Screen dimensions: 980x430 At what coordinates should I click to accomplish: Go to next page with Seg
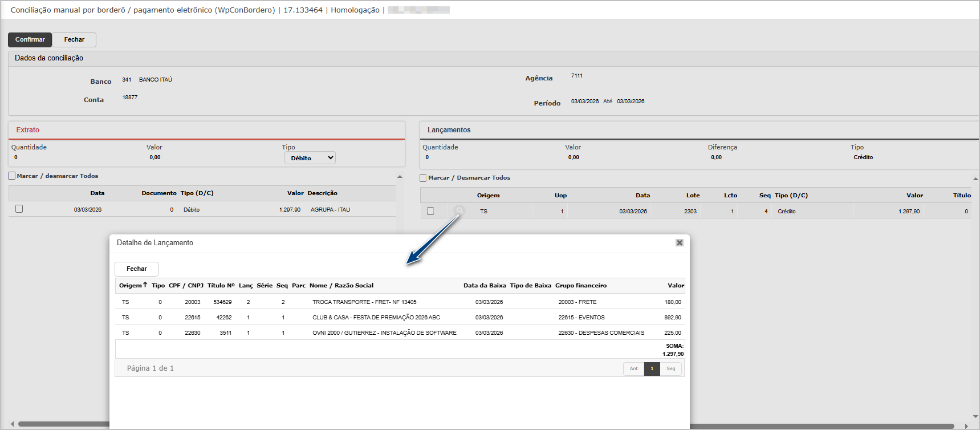(x=670, y=369)
